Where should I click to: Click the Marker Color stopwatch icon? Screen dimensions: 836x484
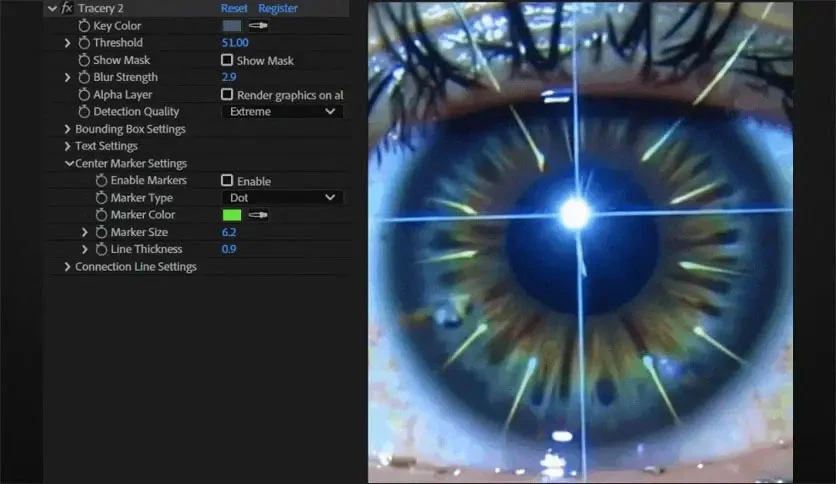point(101,215)
